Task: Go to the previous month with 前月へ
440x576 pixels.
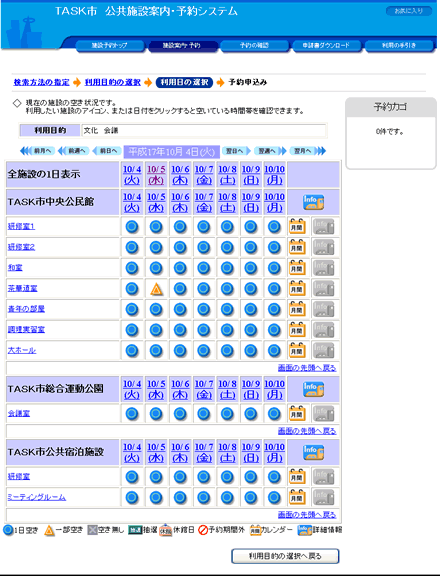Action: [38, 151]
